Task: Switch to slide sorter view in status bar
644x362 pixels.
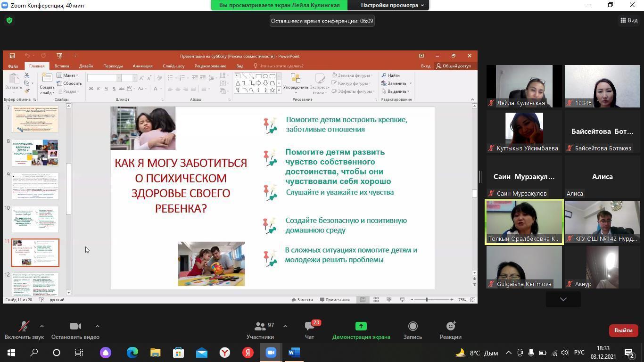Action: 376,300
